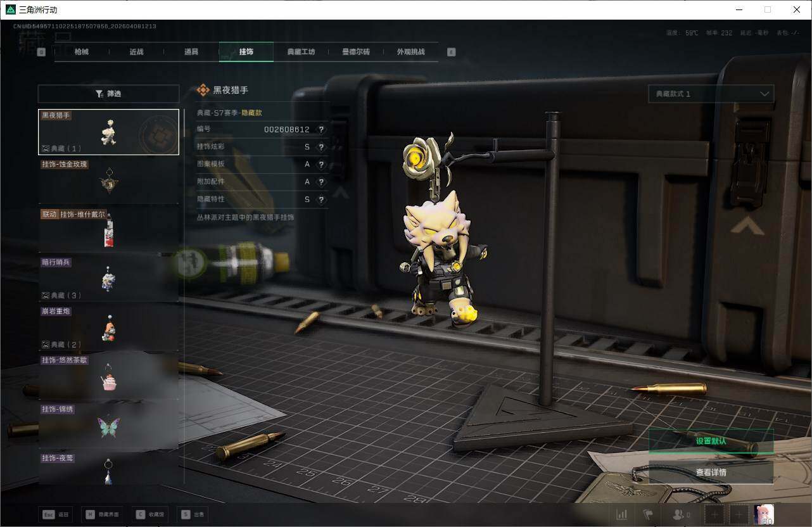Click the 查看详情 button
The image size is (812, 527).
[x=711, y=473]
